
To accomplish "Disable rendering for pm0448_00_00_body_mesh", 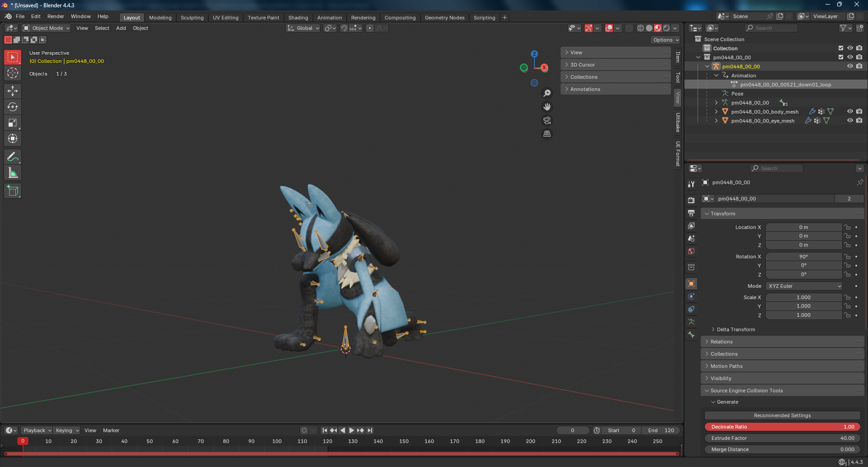I will point(859,111).
